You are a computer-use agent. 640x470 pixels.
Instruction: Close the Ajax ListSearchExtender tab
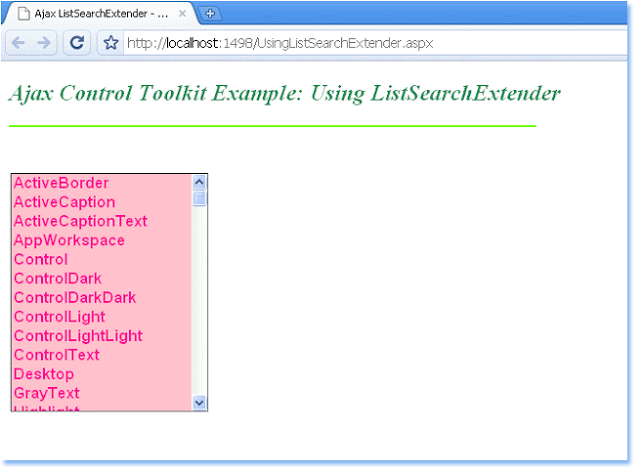tap(182, 13)
